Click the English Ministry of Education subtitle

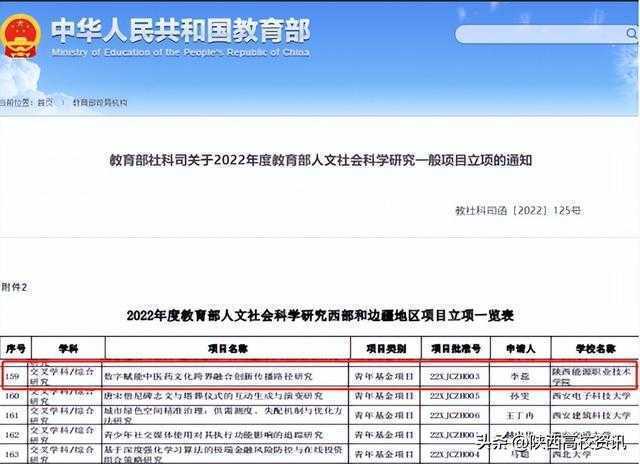(x=180, y=52)
